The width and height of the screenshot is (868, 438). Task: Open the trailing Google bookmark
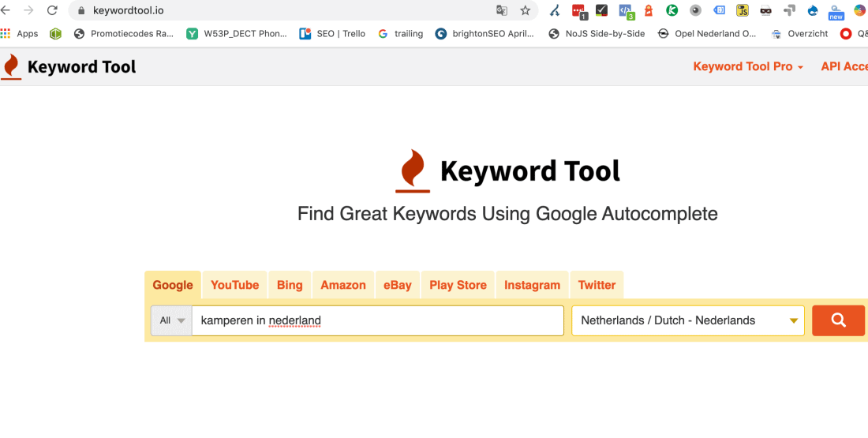400,34
